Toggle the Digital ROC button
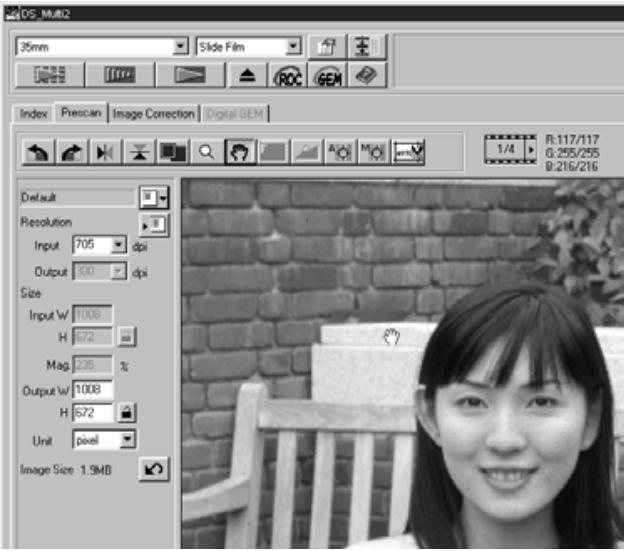 coord(289,76)
